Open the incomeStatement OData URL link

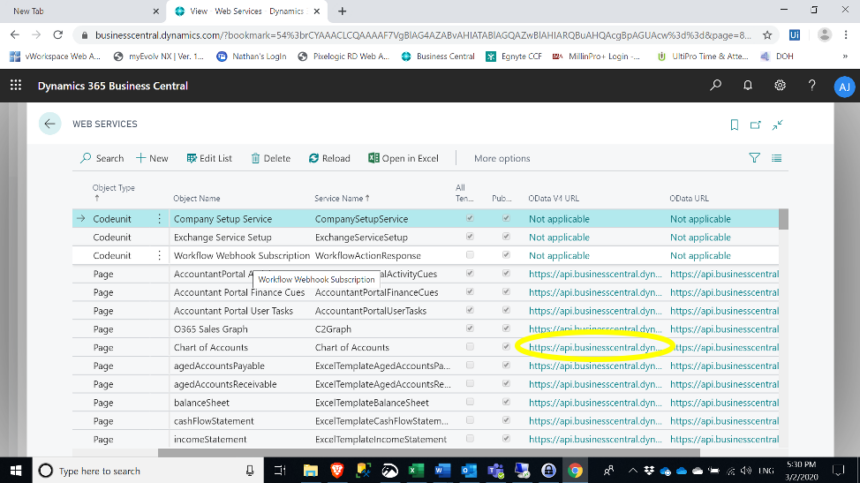724,439
